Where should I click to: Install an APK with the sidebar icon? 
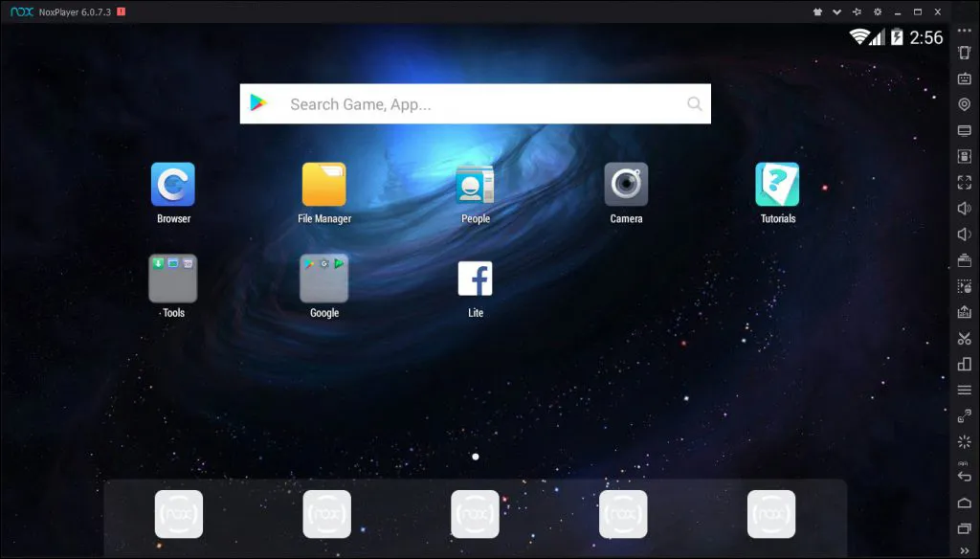964,311
